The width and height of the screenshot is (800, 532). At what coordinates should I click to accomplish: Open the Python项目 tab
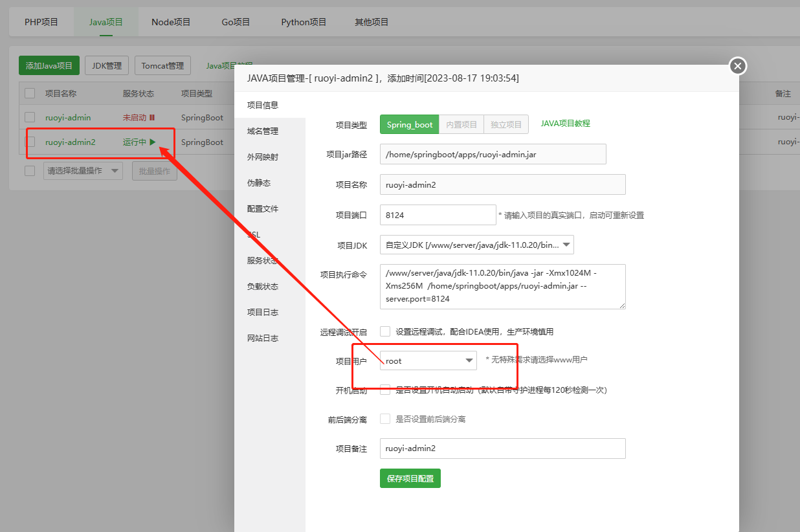click(304, 22)
